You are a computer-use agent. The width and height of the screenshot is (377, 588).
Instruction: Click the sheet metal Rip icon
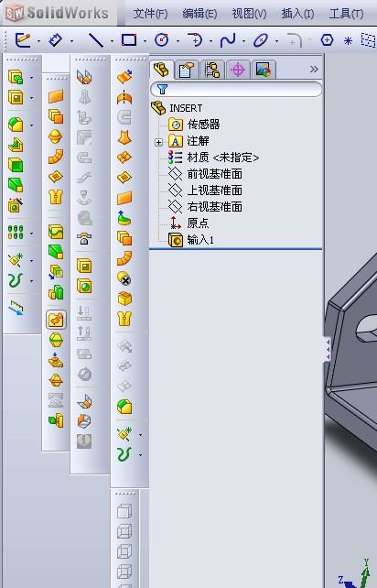click(x=84, y=421)
